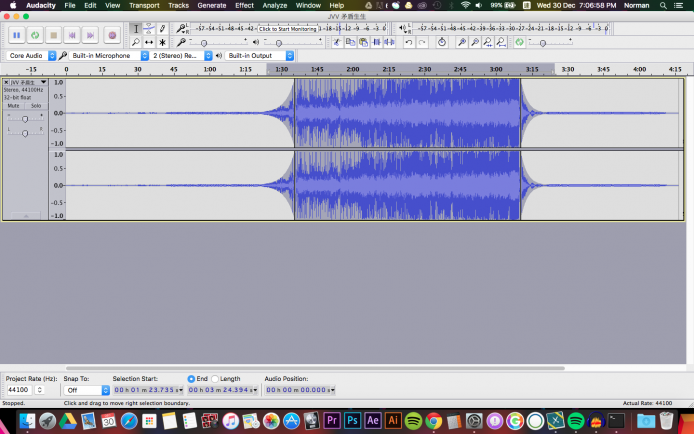This screenshot has height=434, width=694.
Task: Open the Tracks menu
Action: pyautogui.click(x=178, y=5)
